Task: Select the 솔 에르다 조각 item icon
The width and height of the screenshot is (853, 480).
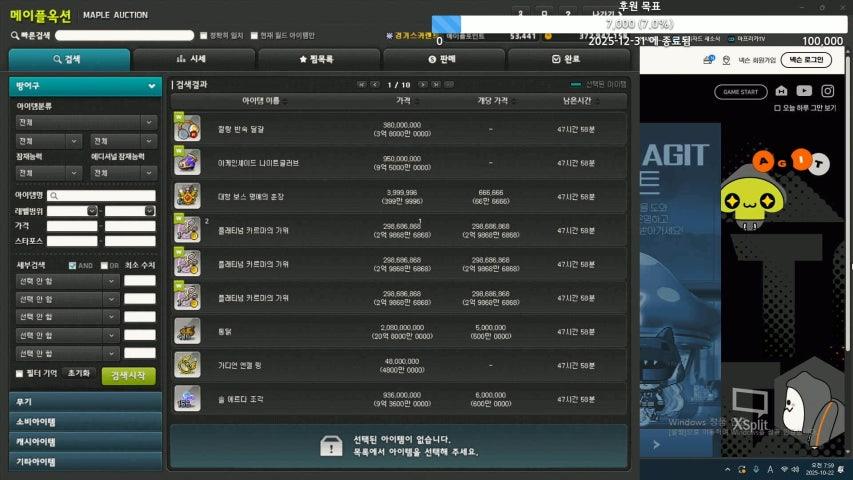Action: [187, 398]
